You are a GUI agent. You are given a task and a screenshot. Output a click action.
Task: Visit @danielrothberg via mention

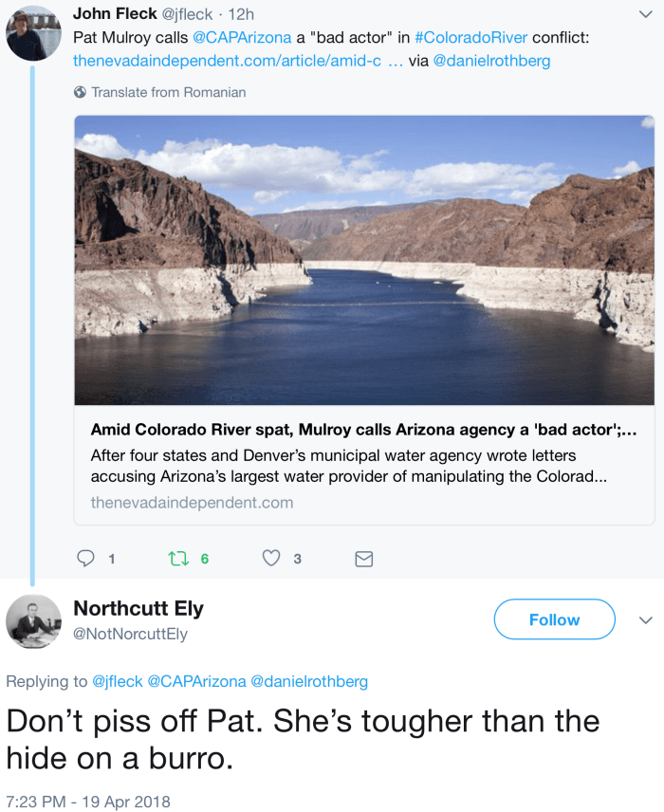tap(491, 61)
